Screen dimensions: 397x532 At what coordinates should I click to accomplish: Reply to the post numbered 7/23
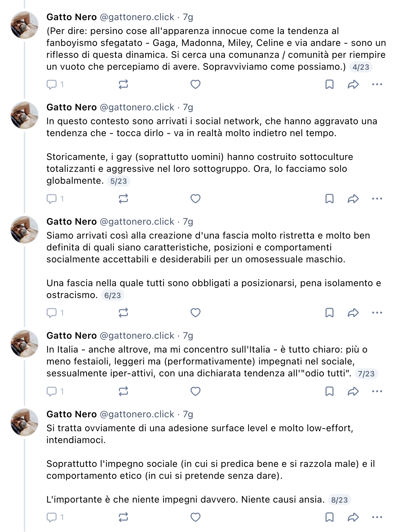click(x=55, y=392)
